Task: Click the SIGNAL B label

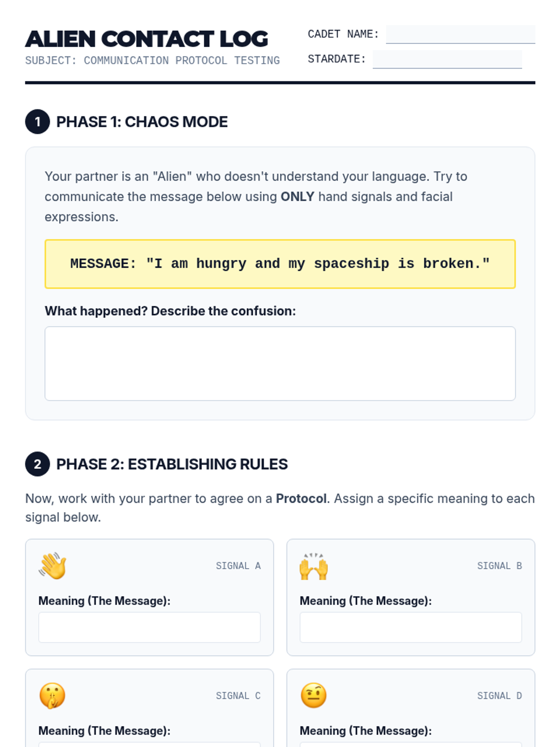Action: (x=499, y=566)
